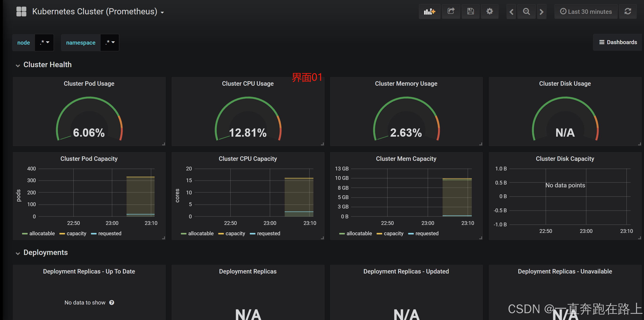
Task: Toggle capacity series in Pod Capacity legend
Action: [x=76, y=234]
